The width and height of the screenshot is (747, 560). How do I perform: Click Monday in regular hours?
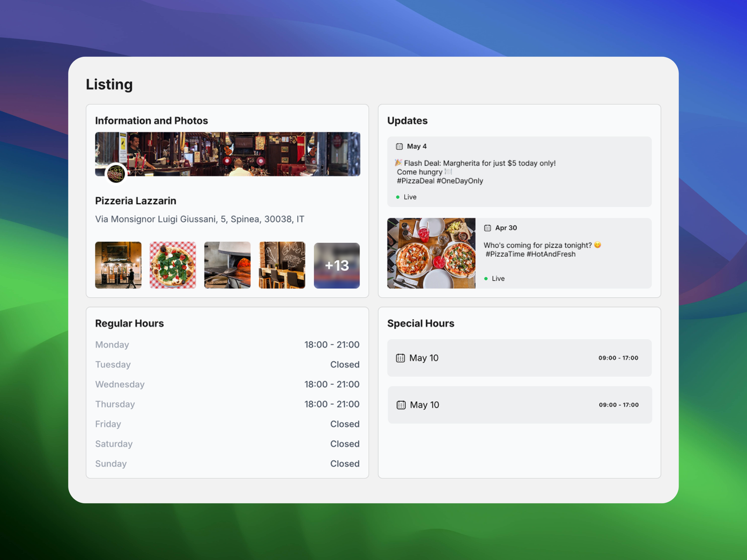(112, 345)
